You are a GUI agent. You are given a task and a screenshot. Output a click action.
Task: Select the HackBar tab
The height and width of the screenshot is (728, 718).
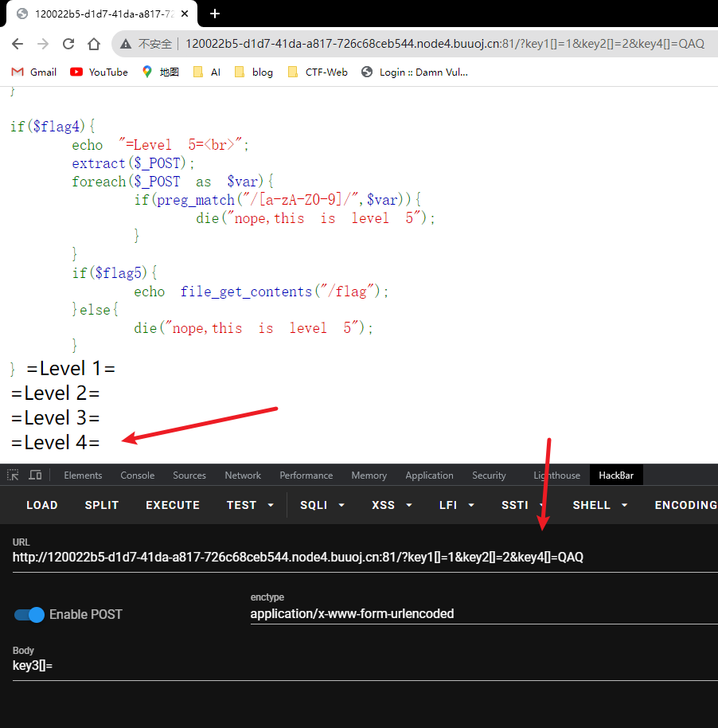(x=616, y=475)
